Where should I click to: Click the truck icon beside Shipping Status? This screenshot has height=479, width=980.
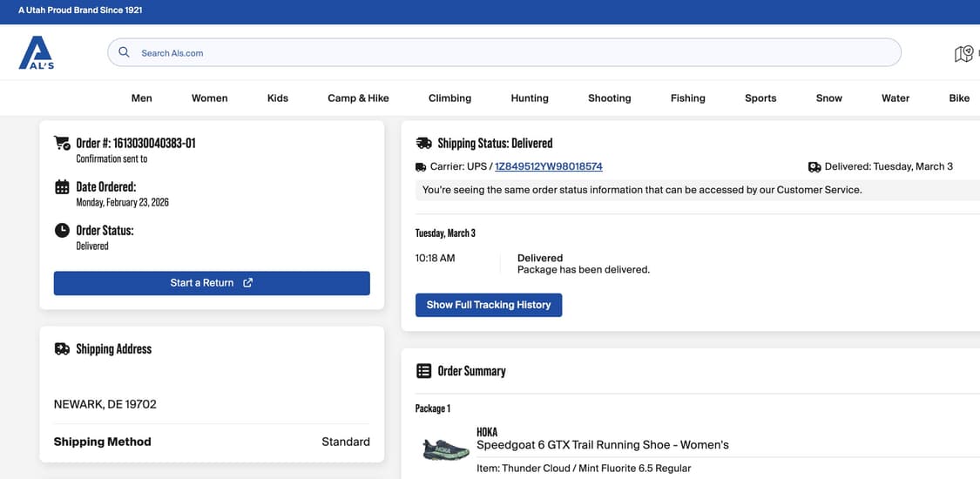coord(423,143)
